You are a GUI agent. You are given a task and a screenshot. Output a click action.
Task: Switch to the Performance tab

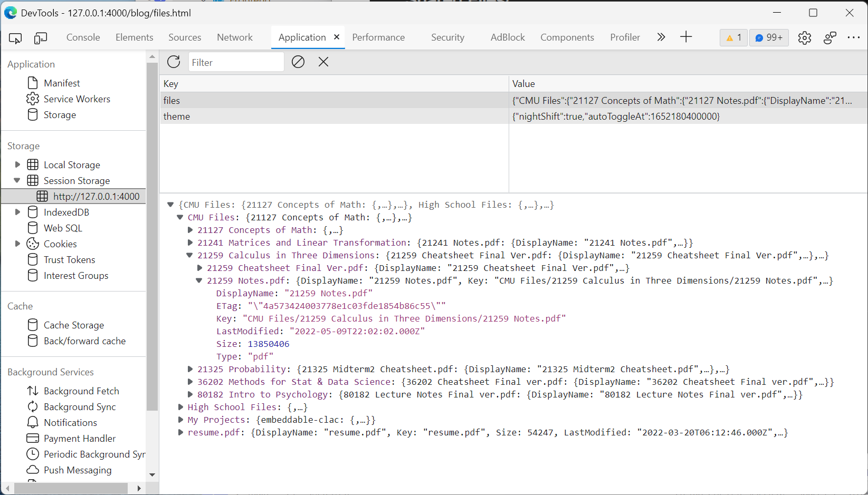[x=378, y=37]
